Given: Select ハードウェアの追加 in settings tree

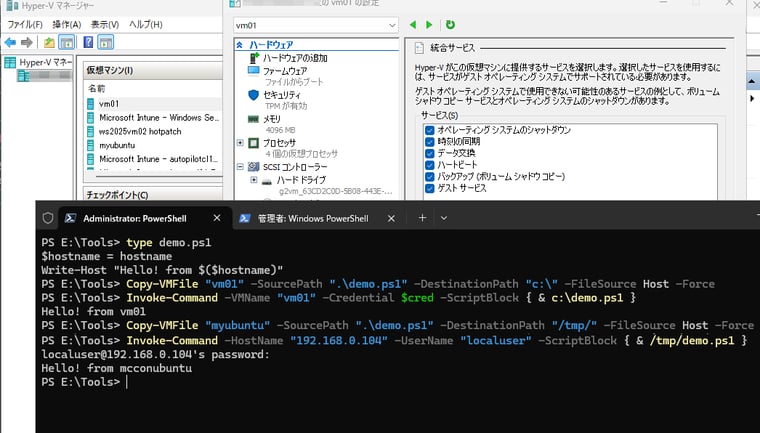Looking at the screenshot, I should [x=295, y=58].
